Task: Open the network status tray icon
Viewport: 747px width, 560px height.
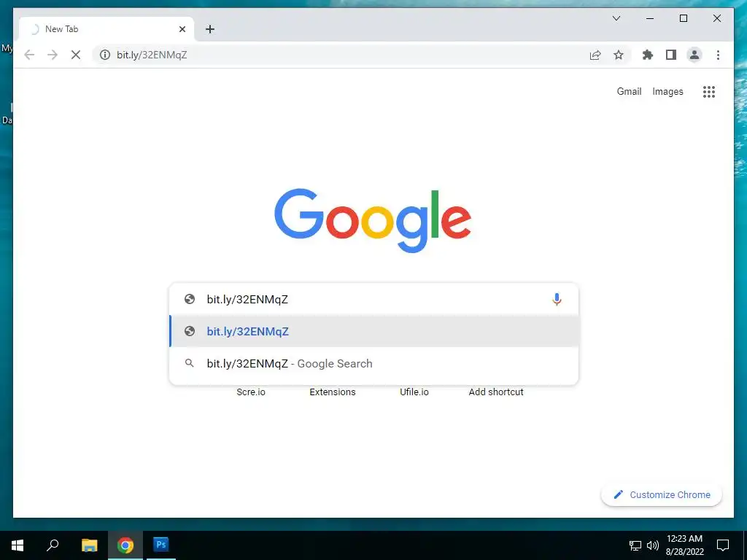Action: click(x=635, y=545)
